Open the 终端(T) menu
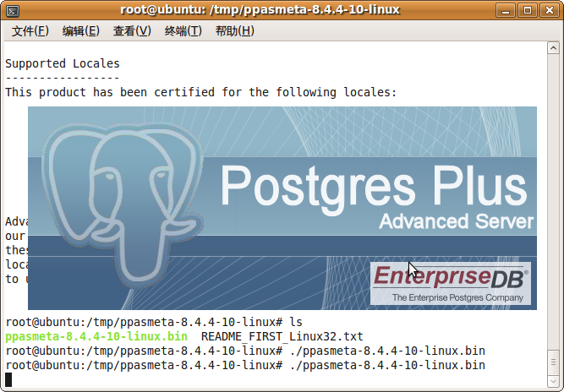The width and height of the screenshot is (564, 392). pos(183,31)
